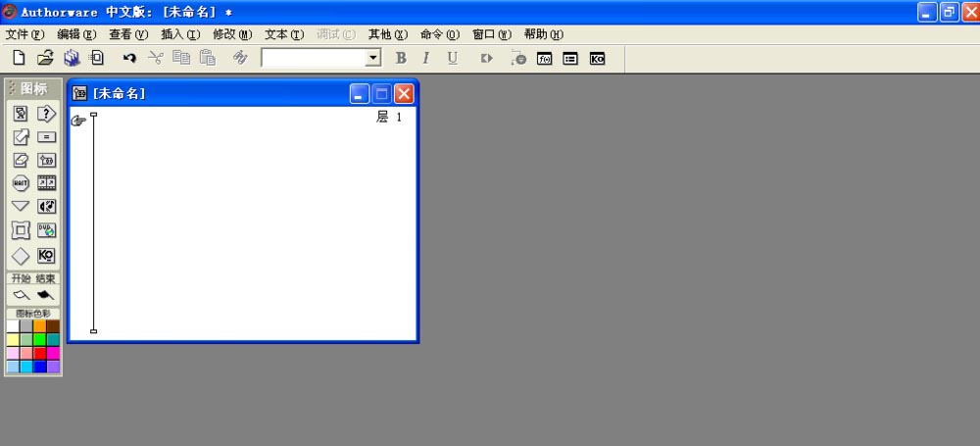Undo the last action from the toolbar
Image resolution: width=980 pixels, height=446 pixels.
(129, 58)
